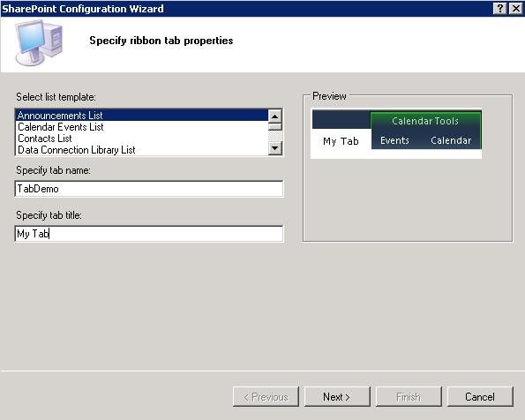The image size is (525, 420).
Task: Select Announcements List template
Action: pos(142,116)
